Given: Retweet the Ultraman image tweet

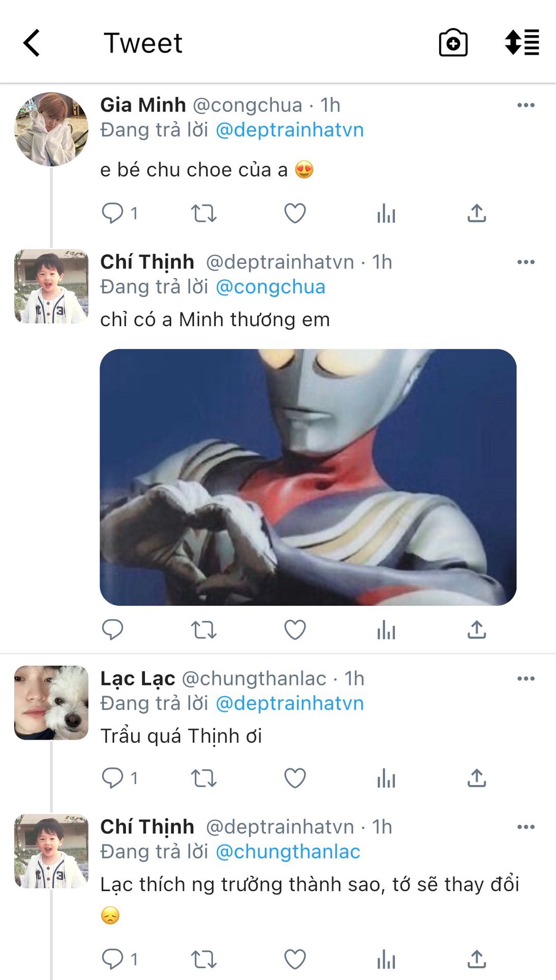Looking at the screenshot, I should [204, 630].
